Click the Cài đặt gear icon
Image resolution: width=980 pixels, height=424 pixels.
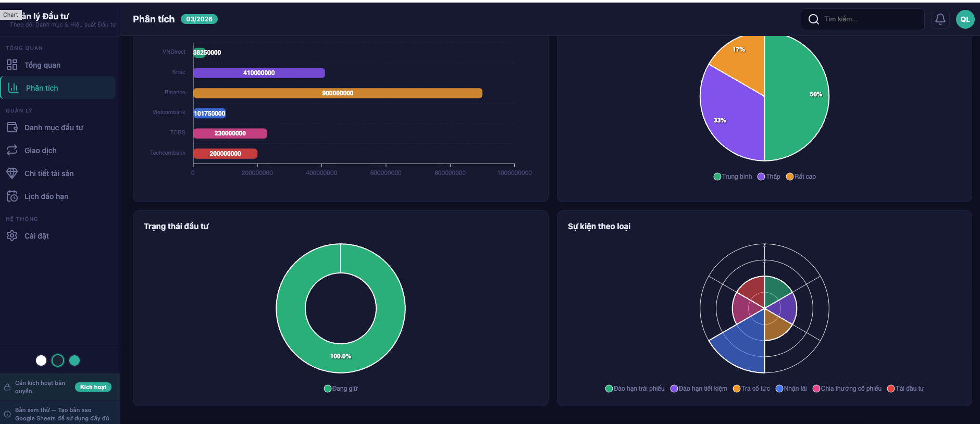pyautogui.click(x=12, y=235)
